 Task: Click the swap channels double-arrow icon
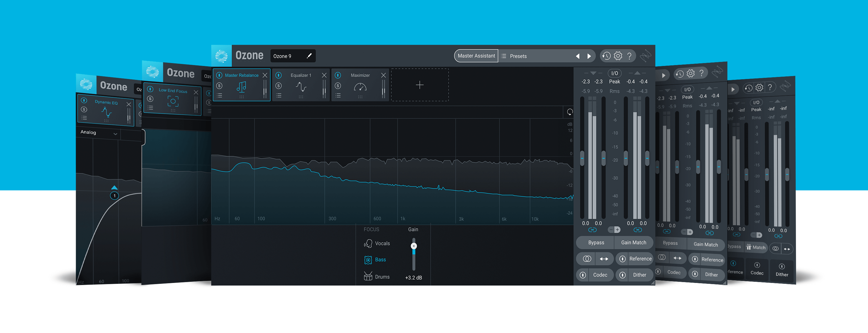[x=604, y=259]
